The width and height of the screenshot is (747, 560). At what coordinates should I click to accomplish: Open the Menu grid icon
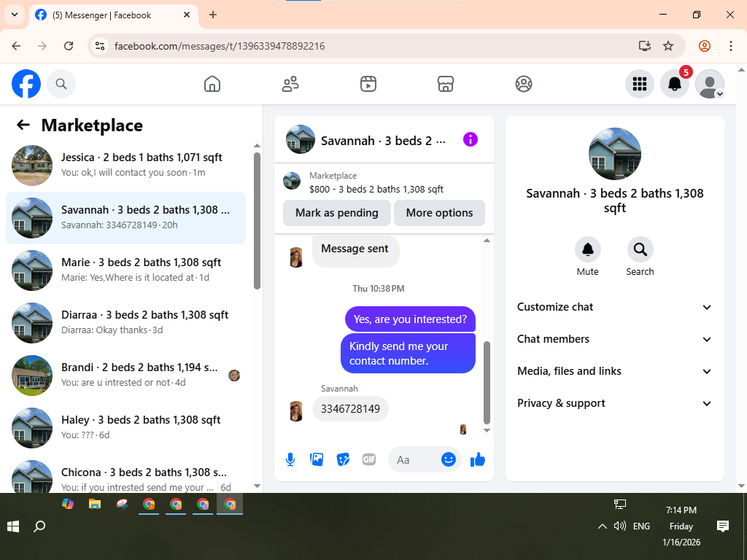click(639, 84)
